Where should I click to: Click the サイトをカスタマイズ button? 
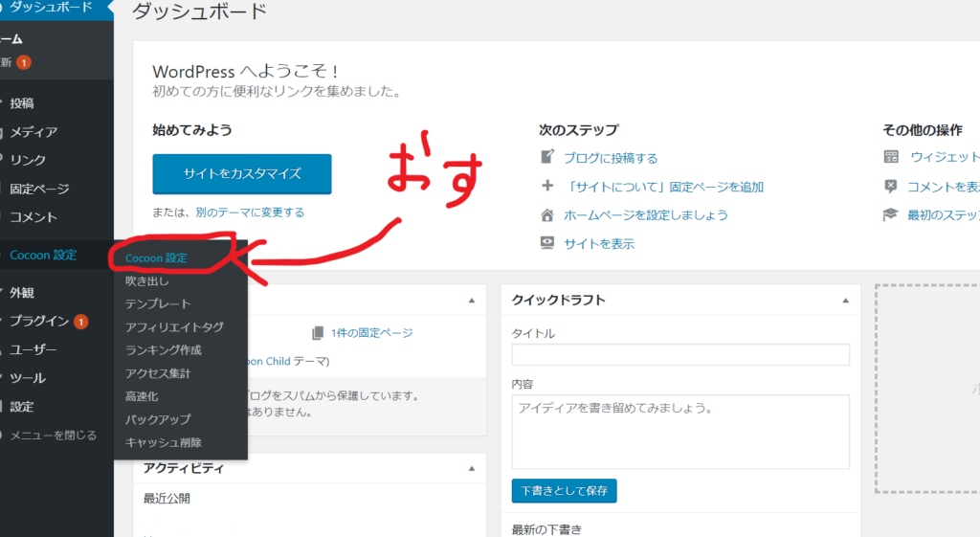(242, 174)
